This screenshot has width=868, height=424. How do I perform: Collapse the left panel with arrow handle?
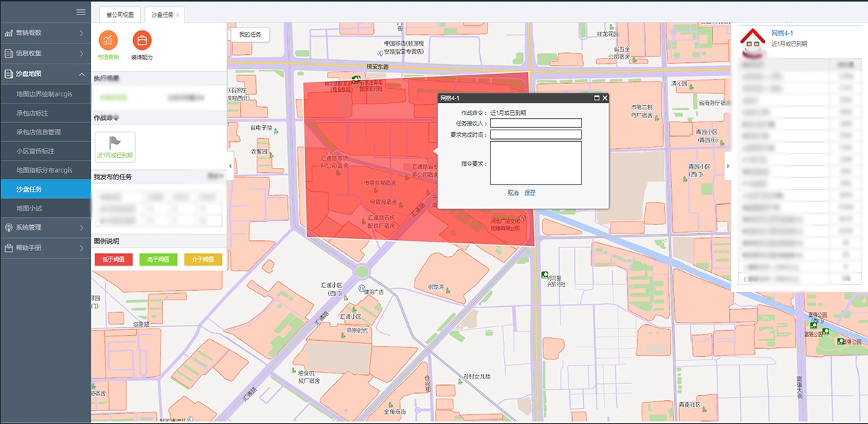230,166
